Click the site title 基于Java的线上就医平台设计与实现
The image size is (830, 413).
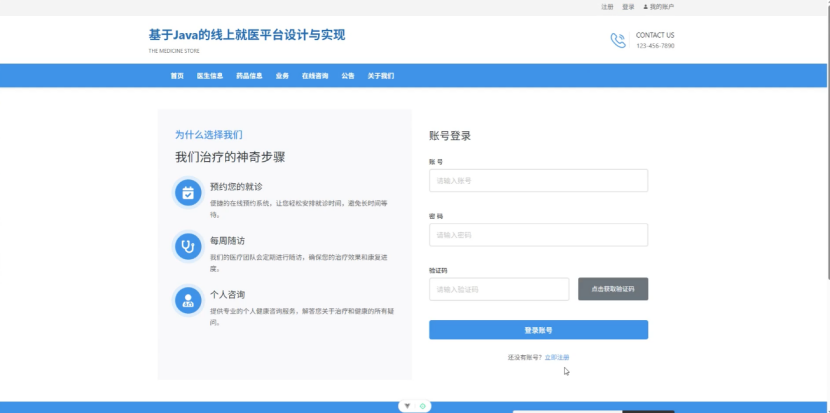click(x=247, y=35)
